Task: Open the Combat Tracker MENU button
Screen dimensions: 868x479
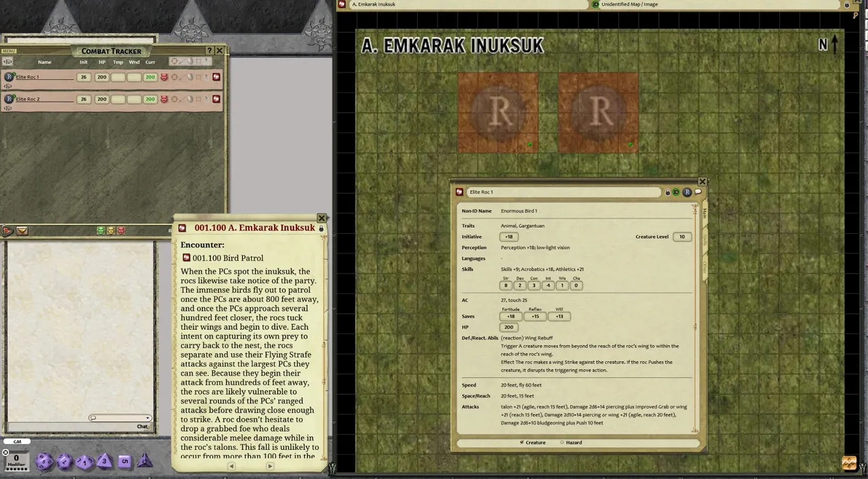Action: click(x=9, y=51)
